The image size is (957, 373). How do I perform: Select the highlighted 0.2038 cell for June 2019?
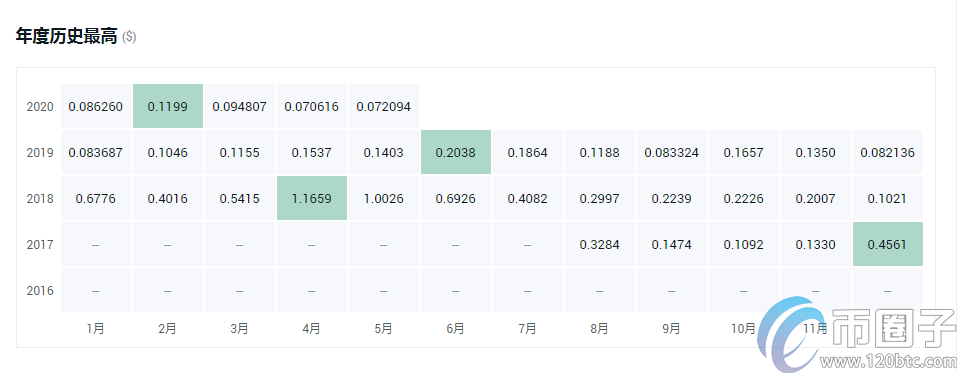[x=455, y=153]
